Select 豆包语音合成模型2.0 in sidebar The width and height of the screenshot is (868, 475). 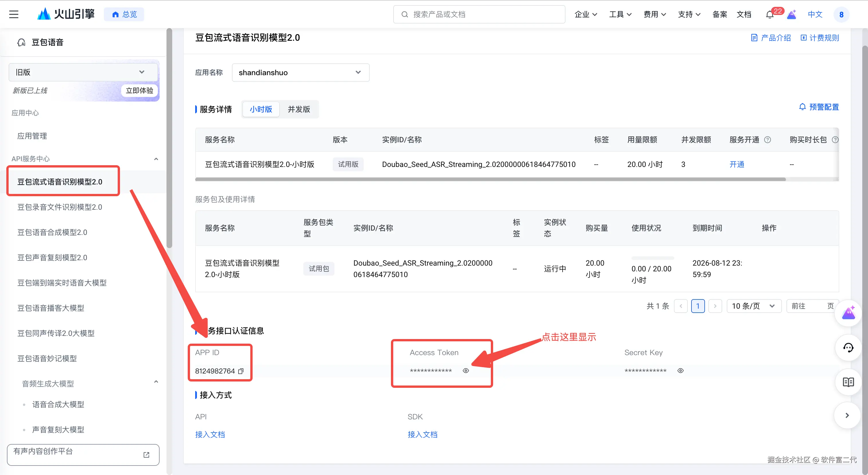(x=52, y=232)
